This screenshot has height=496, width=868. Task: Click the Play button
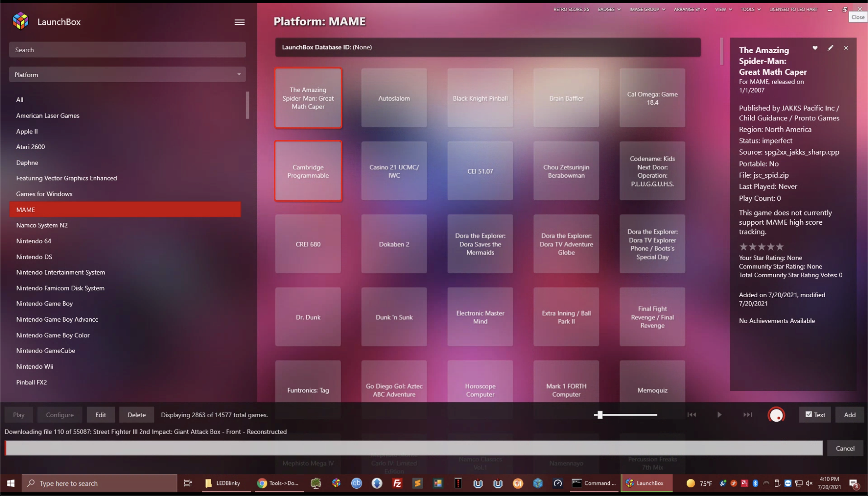[x=19, y=415]
